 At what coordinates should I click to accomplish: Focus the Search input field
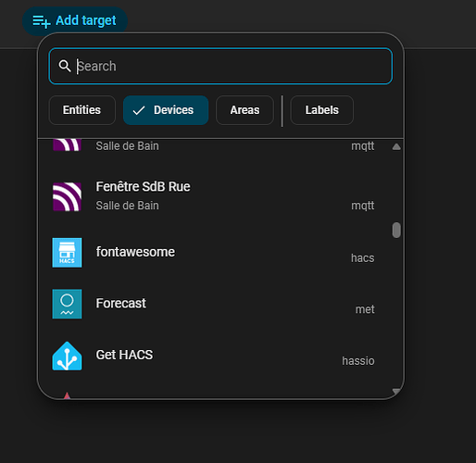click(220, 66)
